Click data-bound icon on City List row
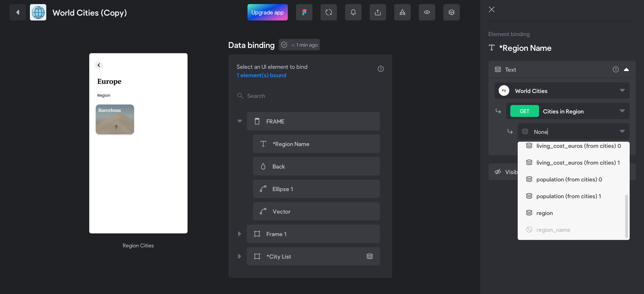This screenshot has width=644, height=294. coord(369,256)
